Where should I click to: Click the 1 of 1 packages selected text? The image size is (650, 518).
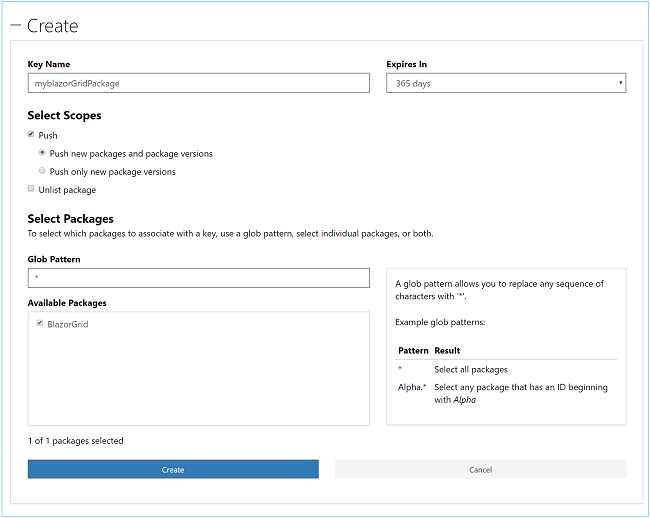click(76, 440)
